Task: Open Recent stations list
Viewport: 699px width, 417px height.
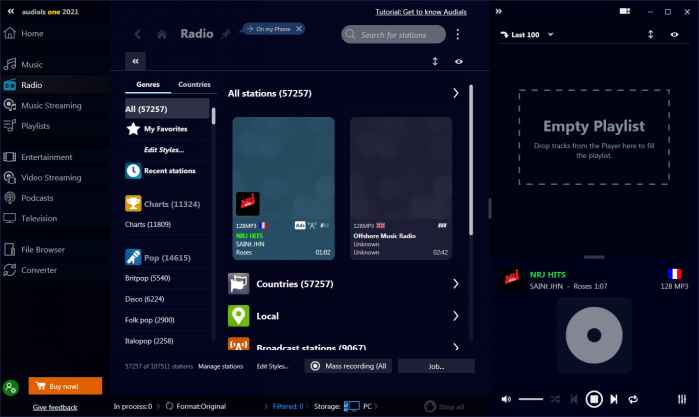Action: coord(169,171)
